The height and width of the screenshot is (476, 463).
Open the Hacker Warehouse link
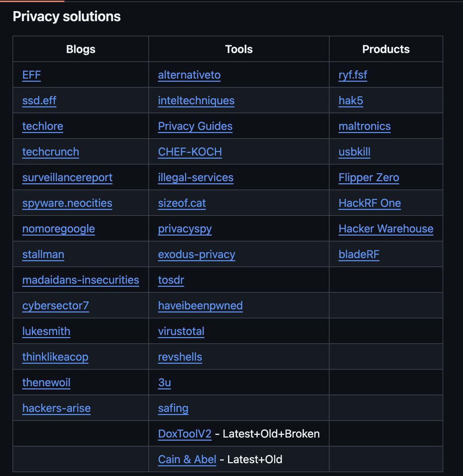coord(386,228)
